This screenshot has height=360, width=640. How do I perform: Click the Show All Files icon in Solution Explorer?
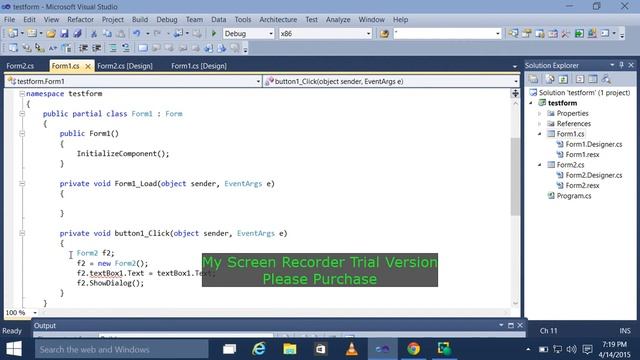(550, 79)
